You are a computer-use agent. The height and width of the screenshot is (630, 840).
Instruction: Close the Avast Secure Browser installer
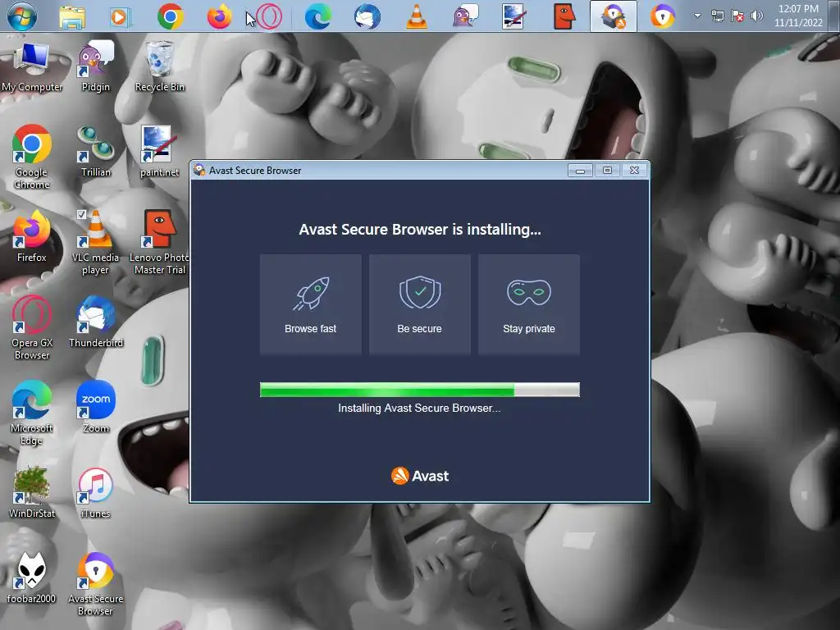click(634, 171)
